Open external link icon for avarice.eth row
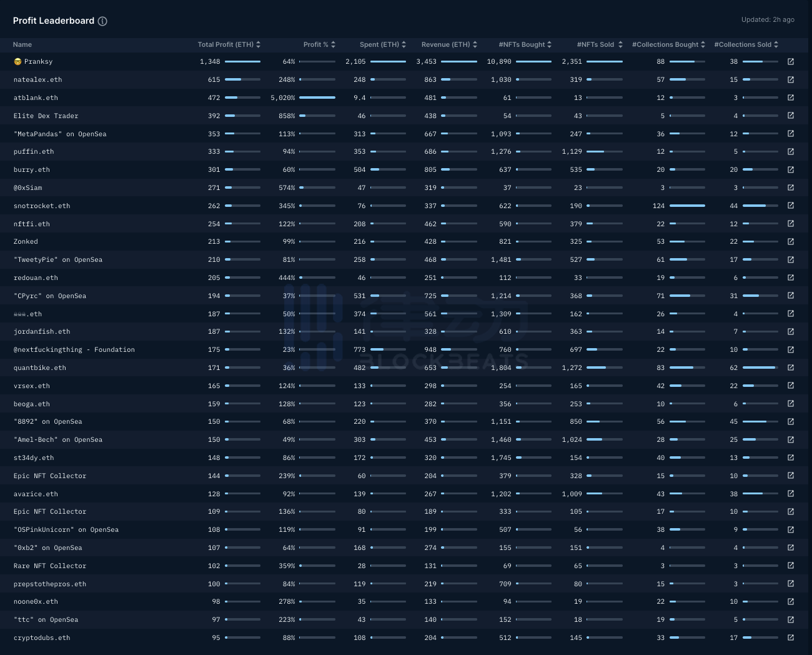The height and width of the screenshot is (655, 812). [791, 494]
